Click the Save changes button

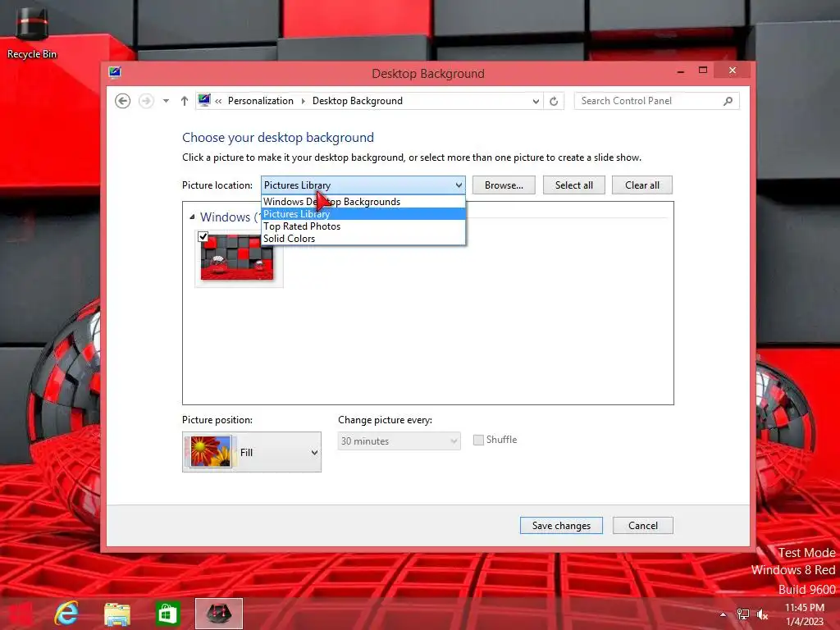561,526
